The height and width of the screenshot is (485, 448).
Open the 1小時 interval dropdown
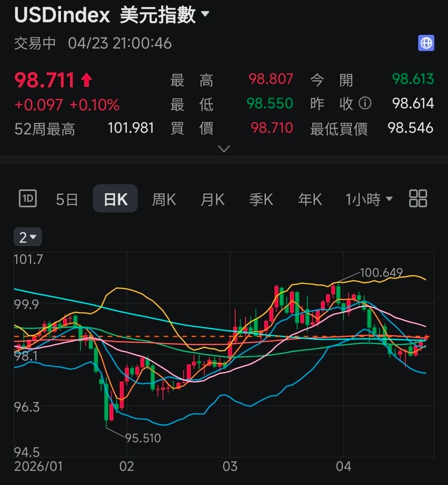pyautogui.click(x=369, y=200)
